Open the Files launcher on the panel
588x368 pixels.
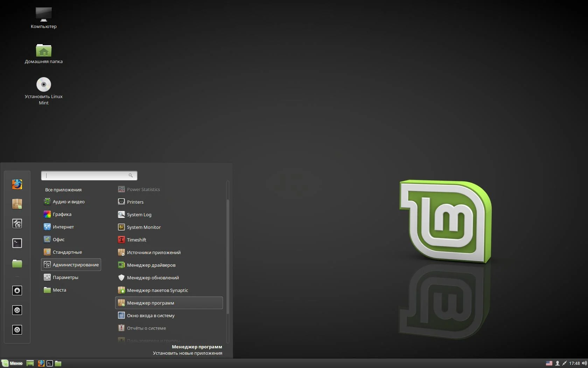tap(58, 363)
